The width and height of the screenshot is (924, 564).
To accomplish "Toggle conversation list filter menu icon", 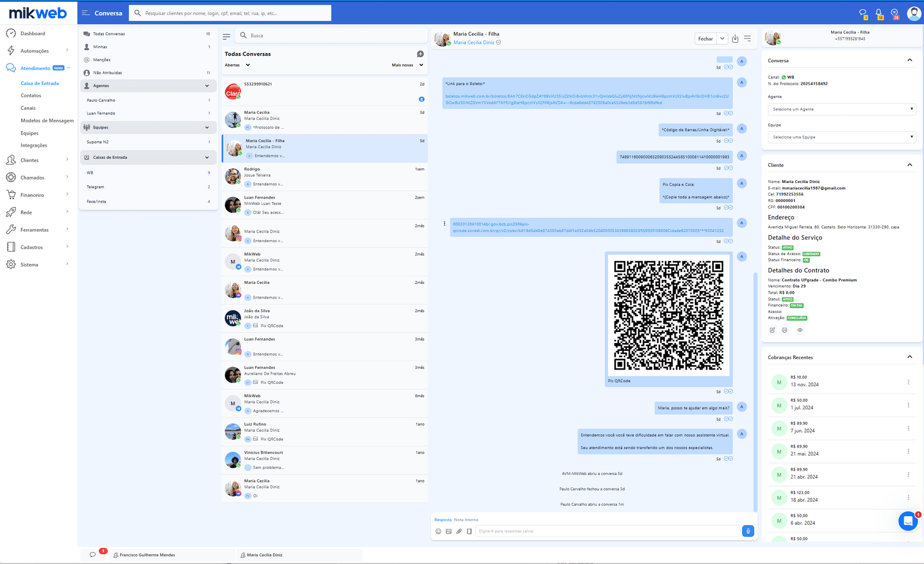I will [226, 36].
